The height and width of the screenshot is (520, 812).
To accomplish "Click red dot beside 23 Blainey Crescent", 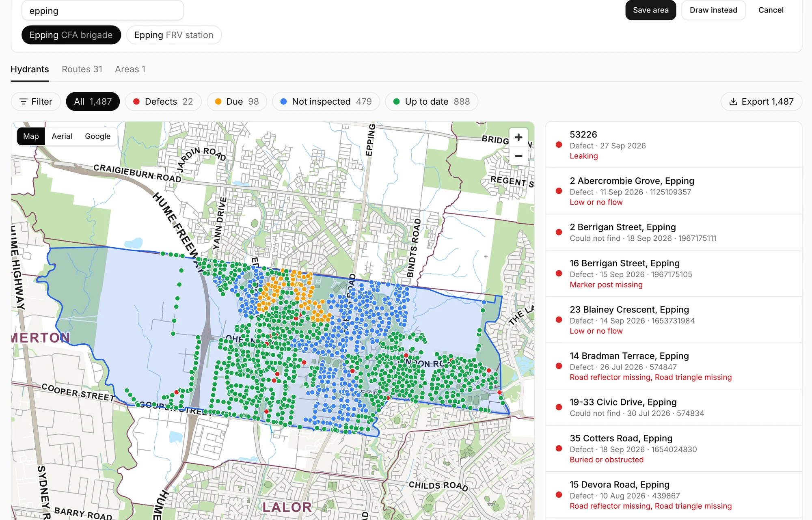I will (559, 319).
